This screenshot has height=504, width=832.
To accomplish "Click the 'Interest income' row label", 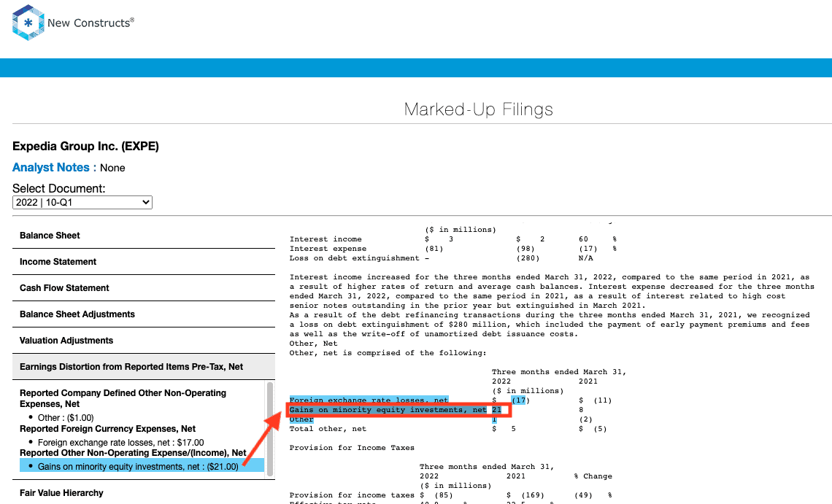I will [x=326, y=239].
